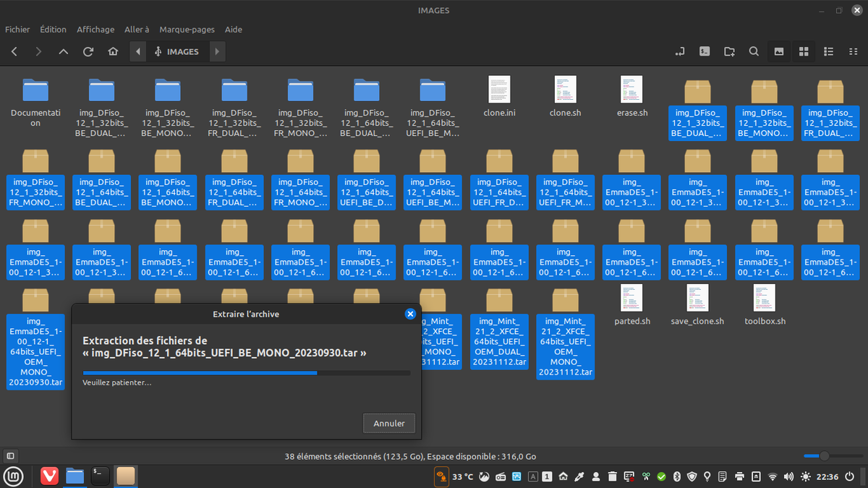This screenshot has height=488, width=868.
Task: Open terminal from taskbar
Action: coord(100,476)
